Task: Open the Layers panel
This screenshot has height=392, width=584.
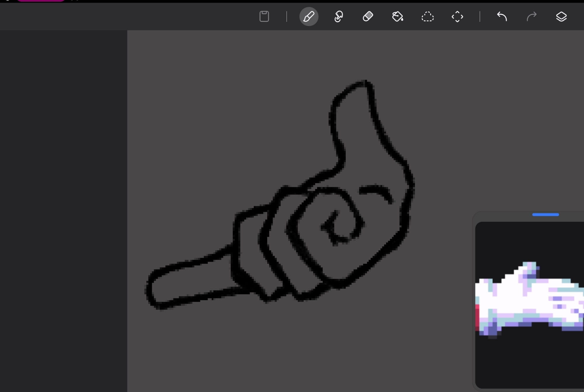Action: (x=561, y=17)
